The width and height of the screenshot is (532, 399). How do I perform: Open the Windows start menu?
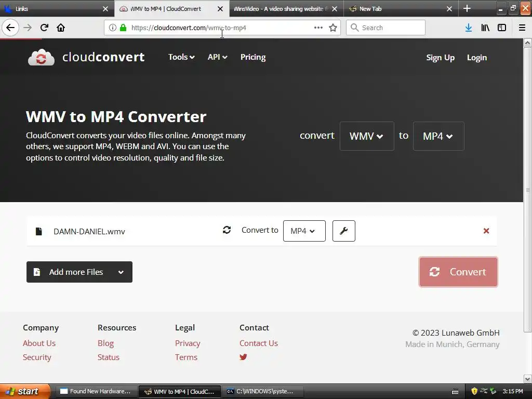point(25,391)
